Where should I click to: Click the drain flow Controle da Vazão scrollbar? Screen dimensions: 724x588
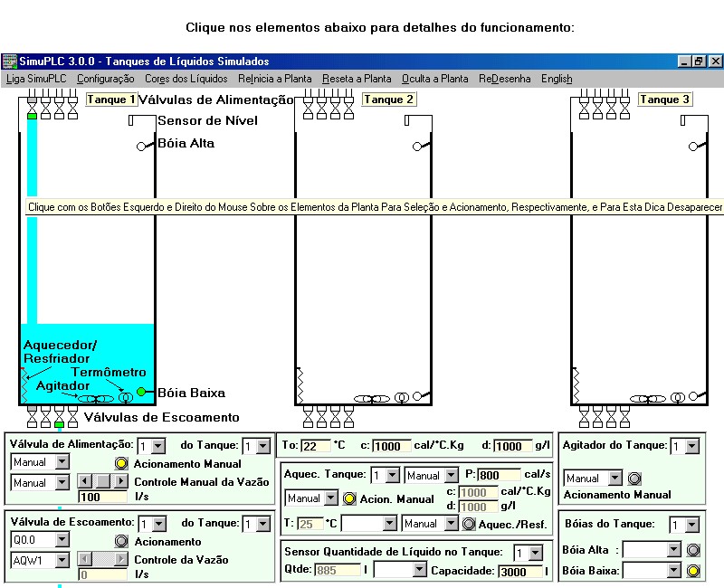[x=102, y=559]
